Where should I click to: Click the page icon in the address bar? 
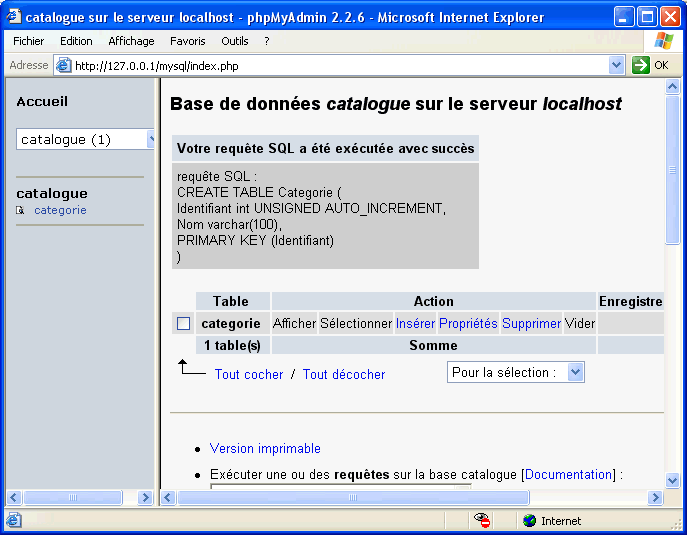tap(64, 66)
